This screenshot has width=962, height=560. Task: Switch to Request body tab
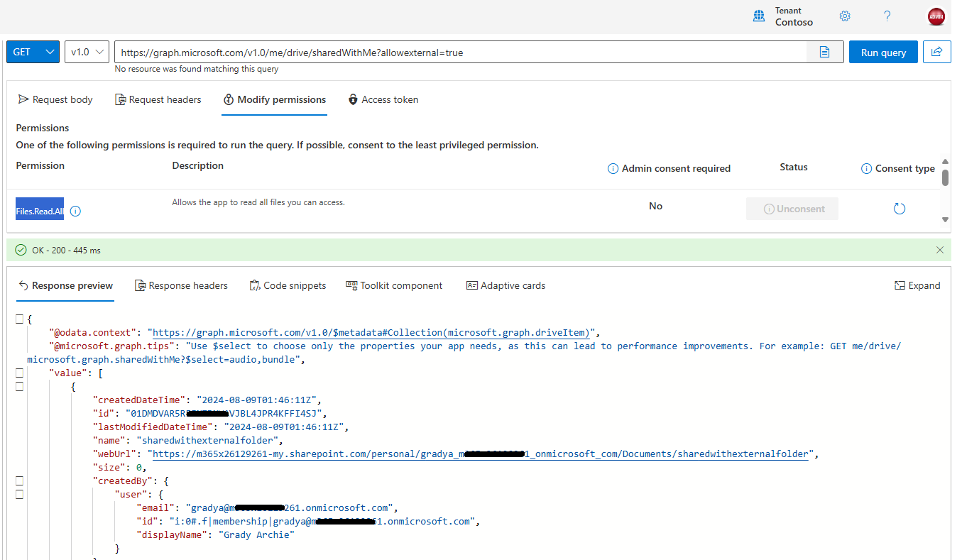[x=55, y=99]
